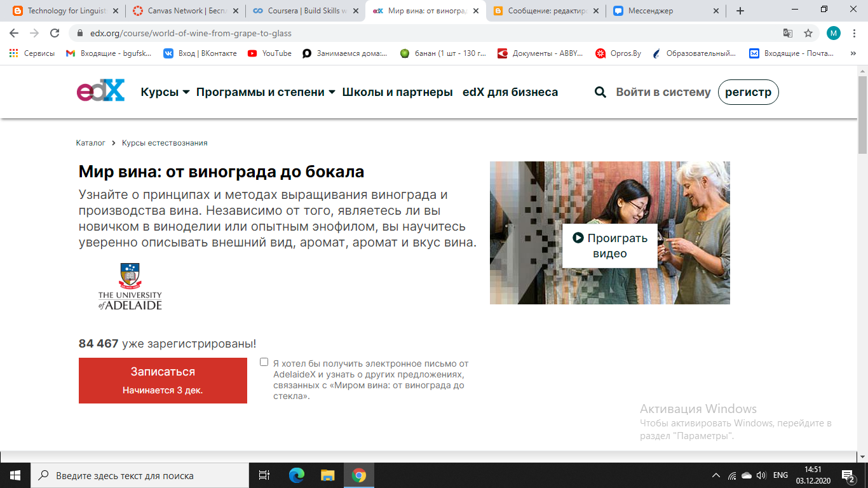Open Task View in taskbar
This screenshot has height=488, width=868.
coord(264,475)
